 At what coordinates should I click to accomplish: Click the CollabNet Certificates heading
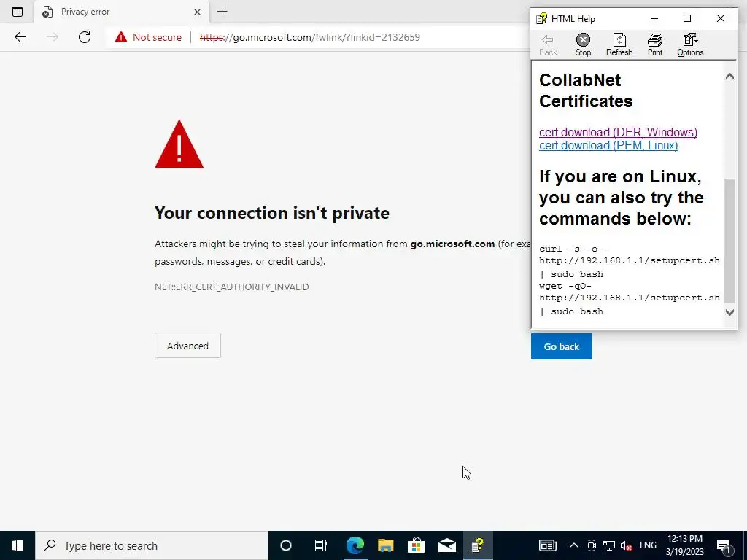click(586, 90)
